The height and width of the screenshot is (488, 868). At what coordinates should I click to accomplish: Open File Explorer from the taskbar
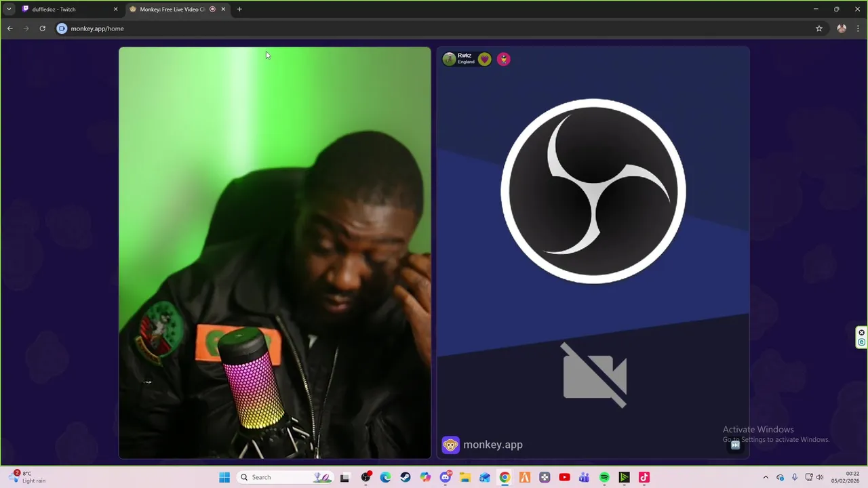[465, 477]
